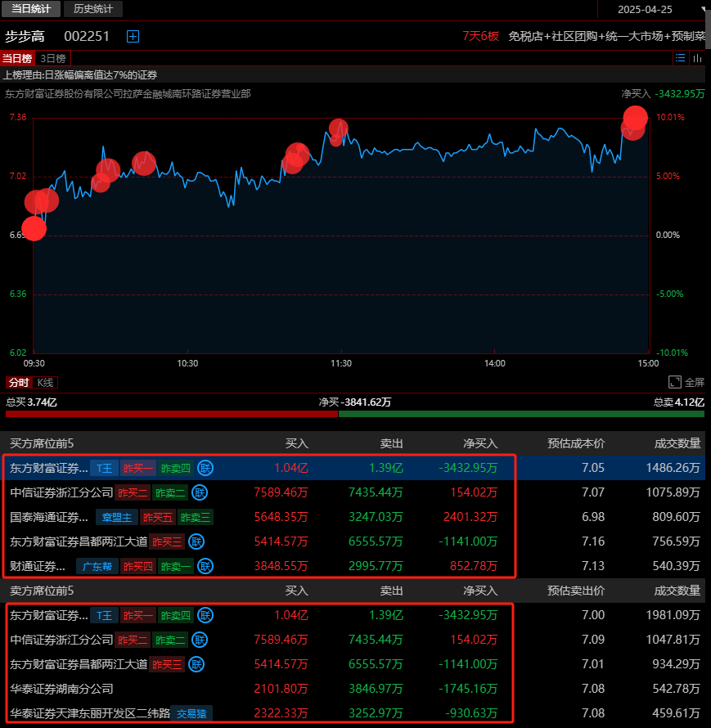Screen dimensions: 711x728
Task: Click 昨买四 tag on 财通证券 row
Action: tap(138, 566)
